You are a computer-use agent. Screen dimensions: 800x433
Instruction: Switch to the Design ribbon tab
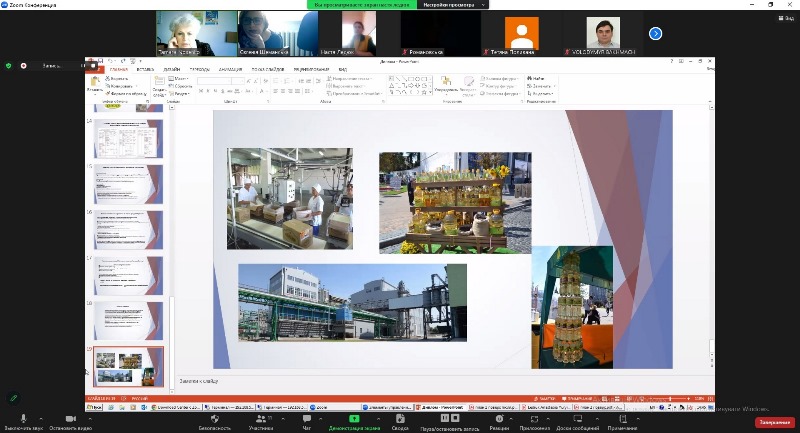[x=172, y=69]
